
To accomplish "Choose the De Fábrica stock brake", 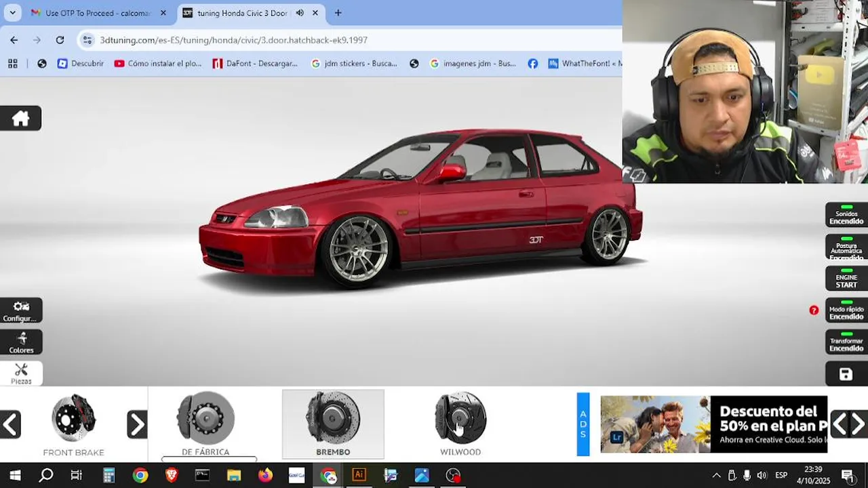I will coord(205,424).
